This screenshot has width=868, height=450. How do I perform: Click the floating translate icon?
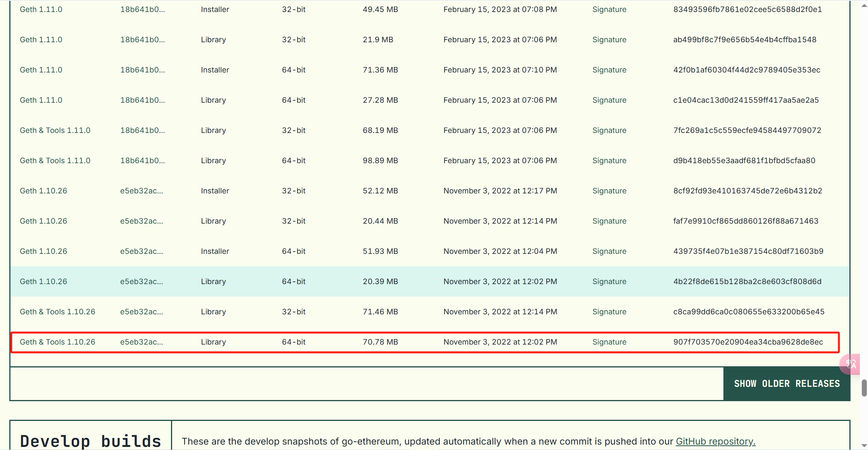pos(850,364)
